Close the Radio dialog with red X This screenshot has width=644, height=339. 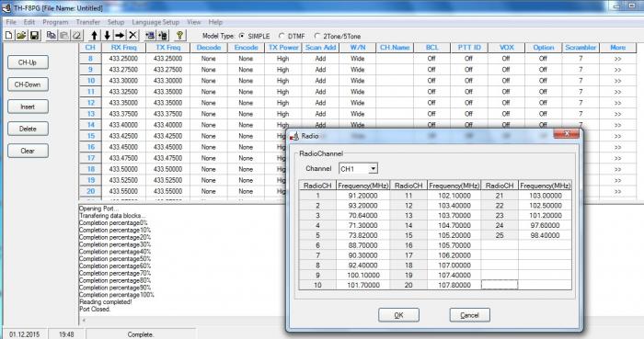[567, 133]
